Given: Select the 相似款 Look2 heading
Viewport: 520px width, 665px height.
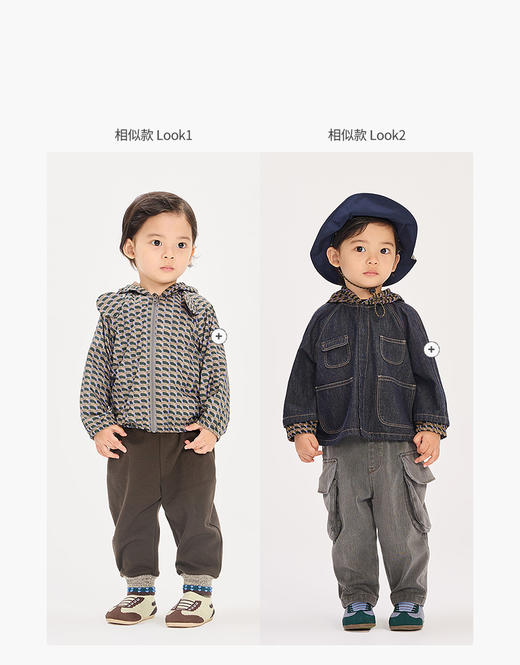Looking at the screenshot, I should (x=366, y=135).
